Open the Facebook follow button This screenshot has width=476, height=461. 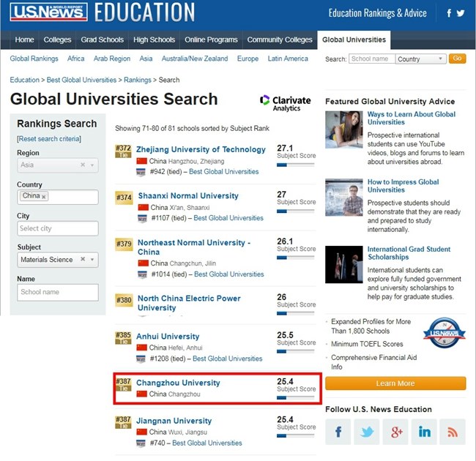click(x=338, y=432)
